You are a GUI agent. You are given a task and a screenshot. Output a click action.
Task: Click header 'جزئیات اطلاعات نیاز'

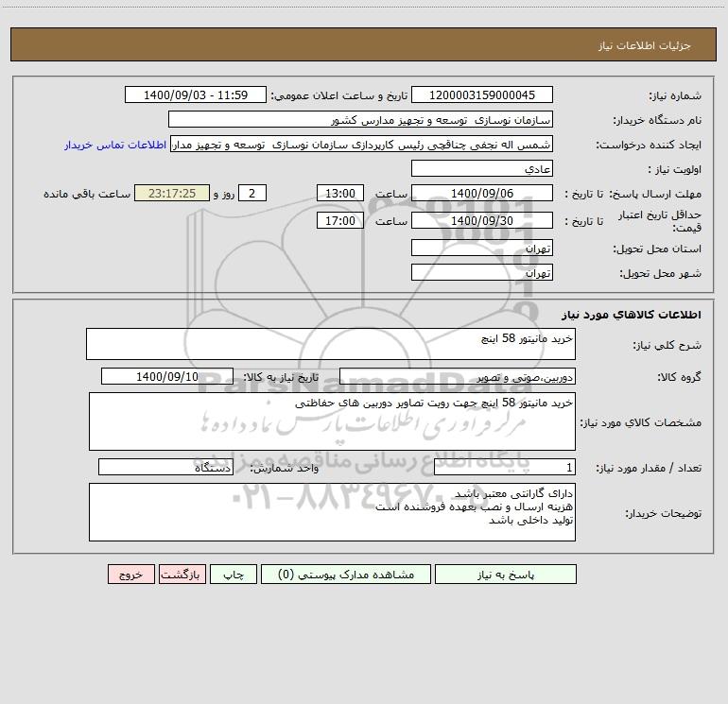click(645, 45)
